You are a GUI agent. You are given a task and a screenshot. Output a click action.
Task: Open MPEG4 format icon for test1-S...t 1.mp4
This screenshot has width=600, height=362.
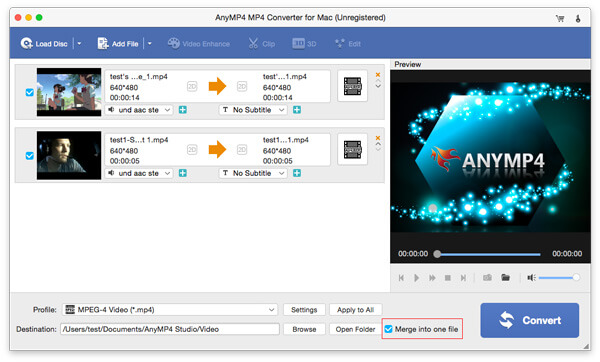pyautogui.click(x=352, y=150)
